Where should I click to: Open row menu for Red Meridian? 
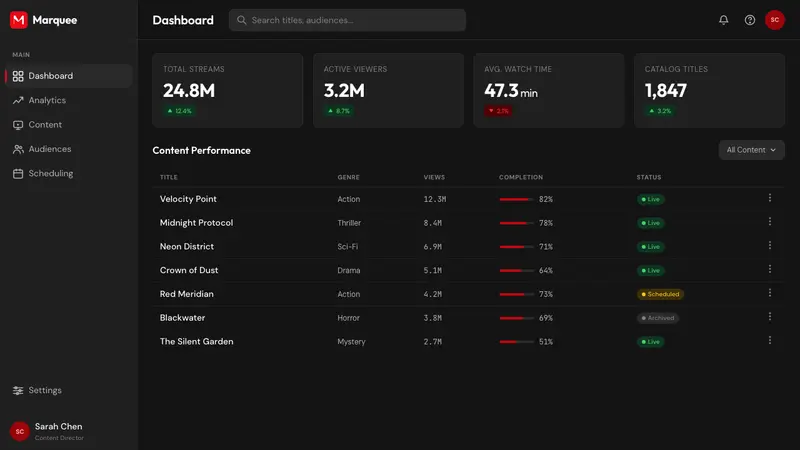pyautogui.click(x=769, y=293)
